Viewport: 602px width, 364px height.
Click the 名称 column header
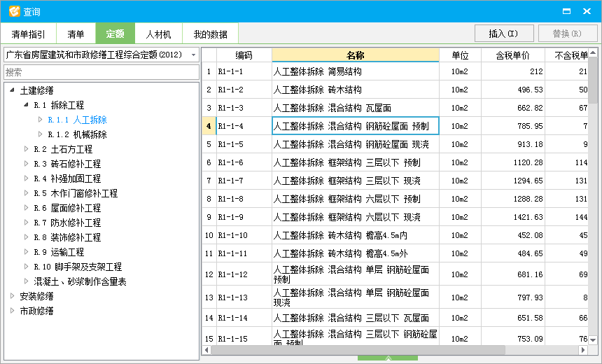[355, 55]
